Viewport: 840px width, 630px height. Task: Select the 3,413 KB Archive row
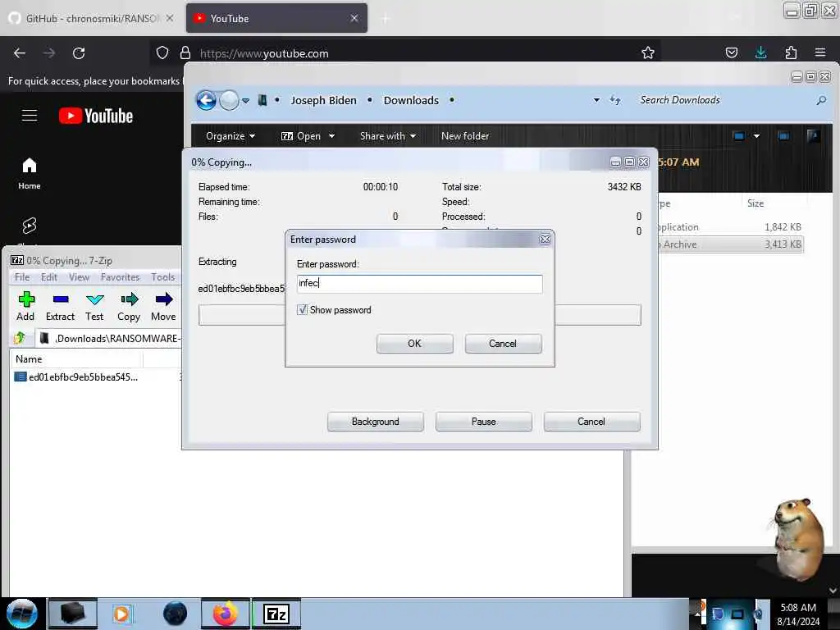(731, 244)
